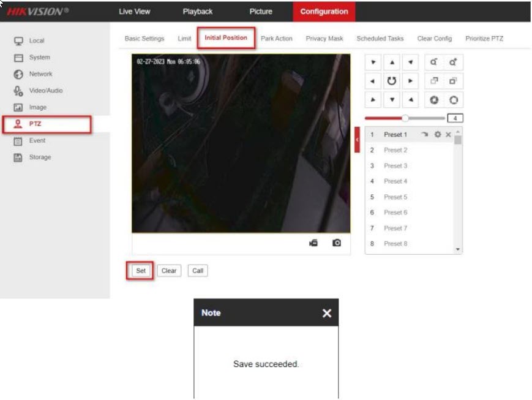Click the PTZ pan left arrow
Screen dimensions: 532x400
pos(372,81)
